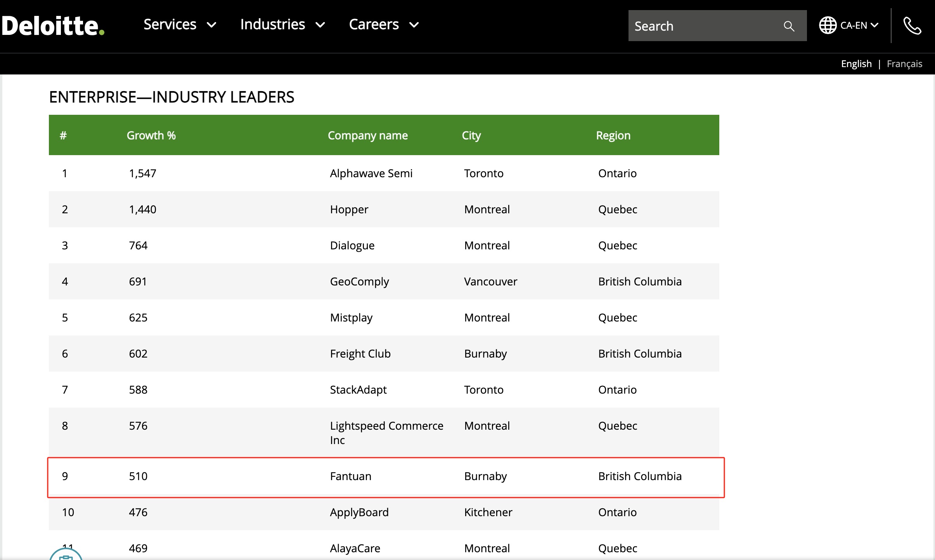
Task: Select the Mistplay company cell
Action: point(351,318)
